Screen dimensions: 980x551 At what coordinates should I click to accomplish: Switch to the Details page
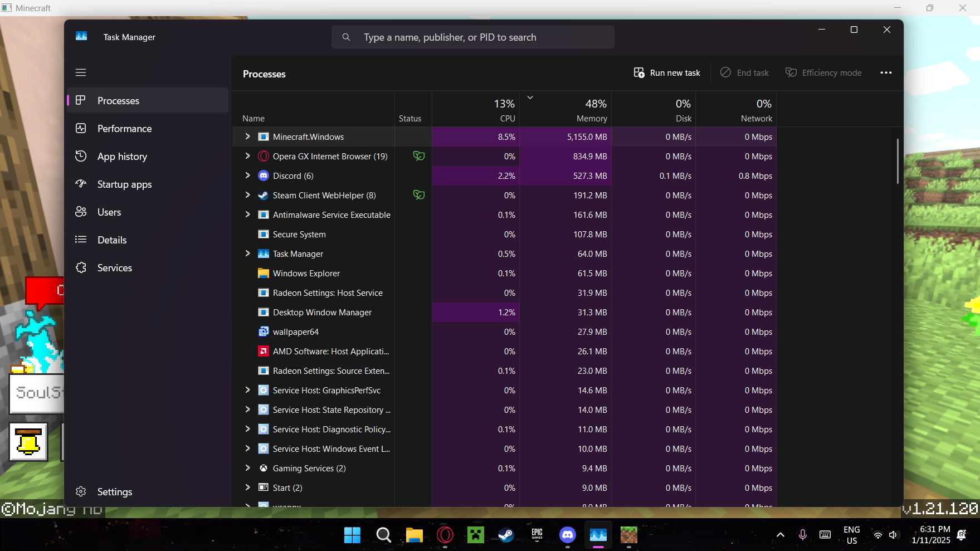pos(112,240)
